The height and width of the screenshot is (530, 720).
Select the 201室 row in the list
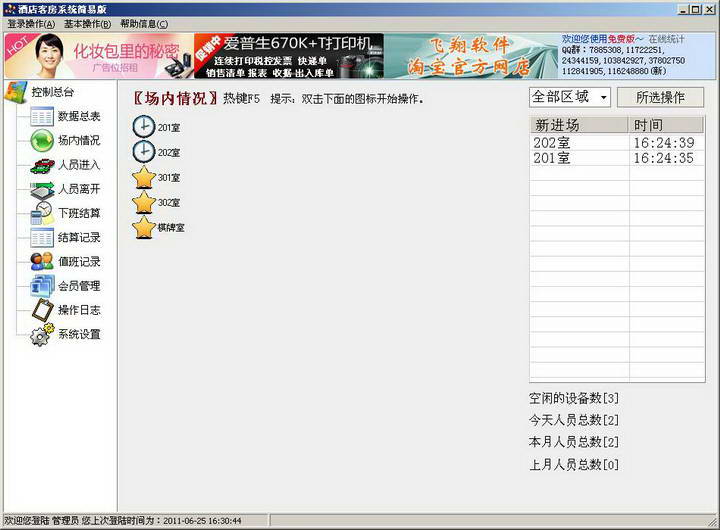(617, 158)
